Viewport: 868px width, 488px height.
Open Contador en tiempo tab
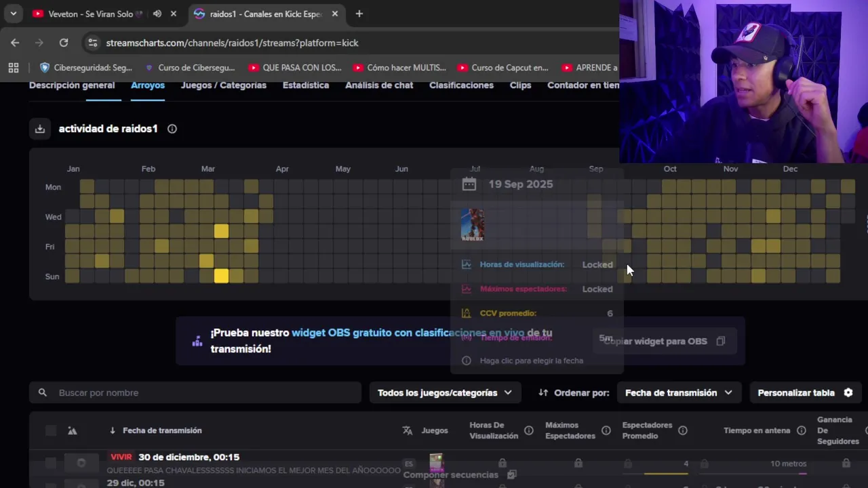click(583, 85)
